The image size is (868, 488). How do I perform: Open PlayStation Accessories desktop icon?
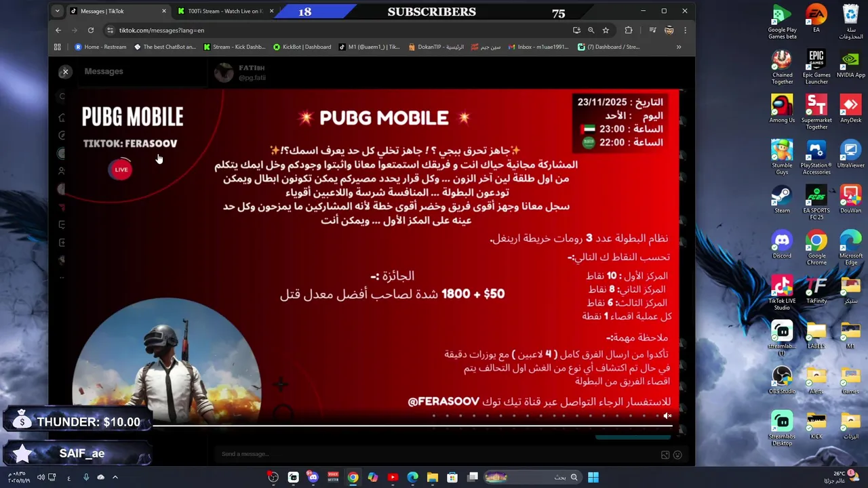pos(816,158)
